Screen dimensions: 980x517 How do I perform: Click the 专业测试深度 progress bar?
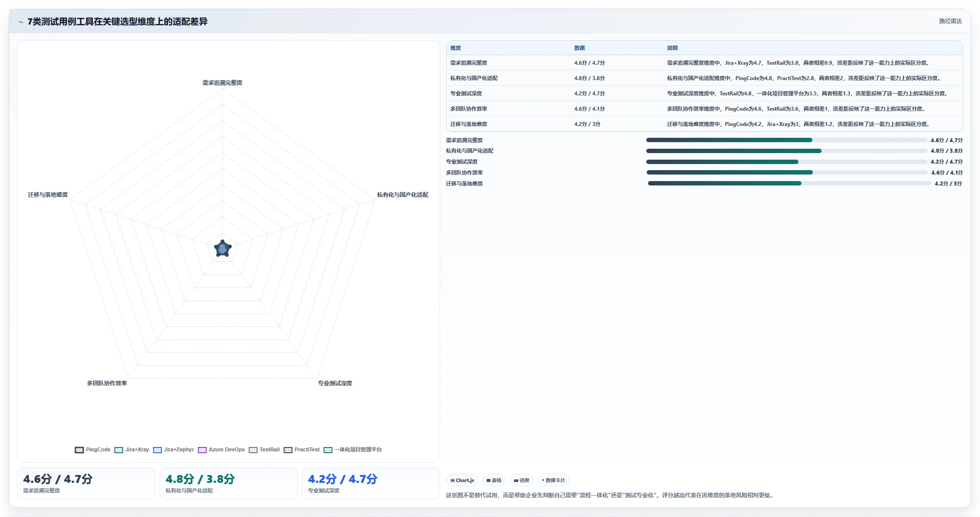click(x=787, y=162)
